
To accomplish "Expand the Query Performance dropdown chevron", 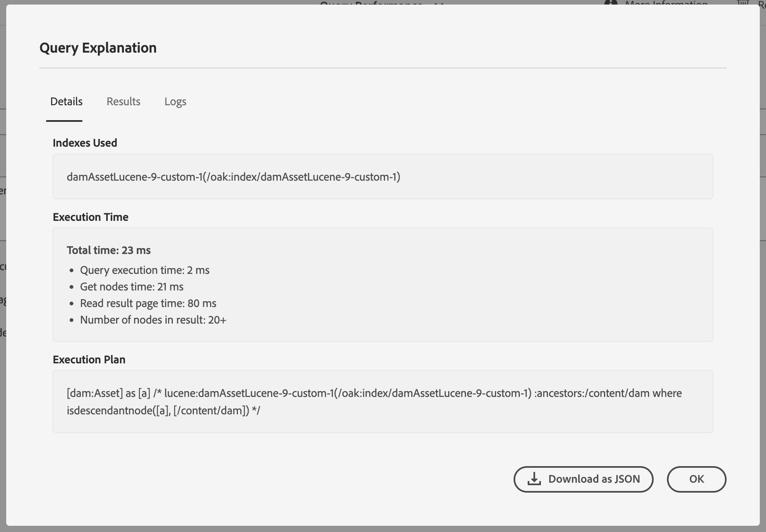I will 439,3.
